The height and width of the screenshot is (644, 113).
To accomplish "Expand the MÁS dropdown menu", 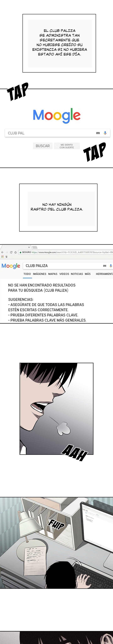I will click(x=88, y=274).
